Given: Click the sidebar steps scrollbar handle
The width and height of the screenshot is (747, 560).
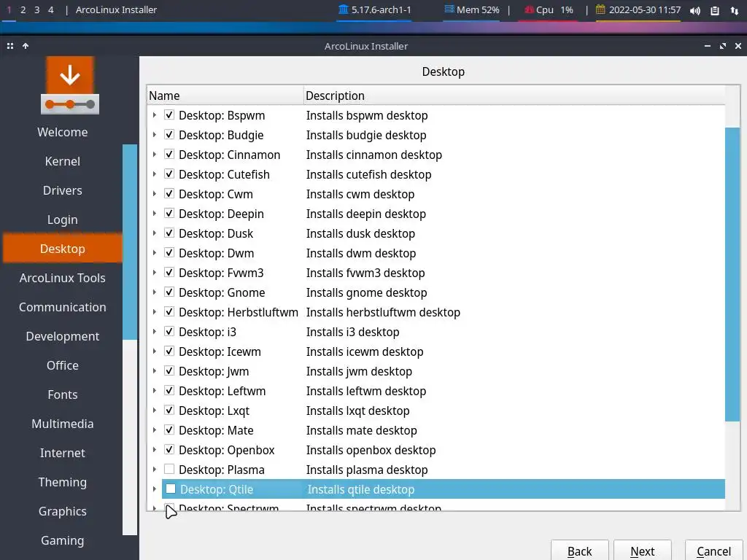Looking at the screenshot, I should (x=130, y=242).
